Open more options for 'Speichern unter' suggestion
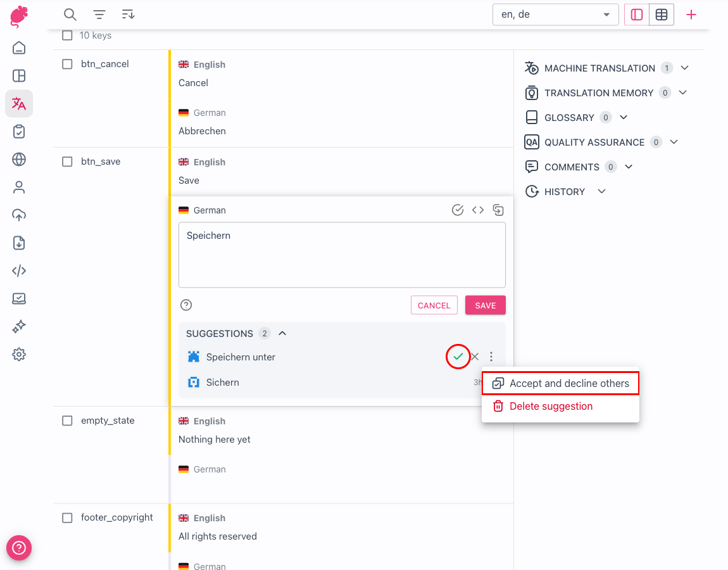 tap(491, 357)
